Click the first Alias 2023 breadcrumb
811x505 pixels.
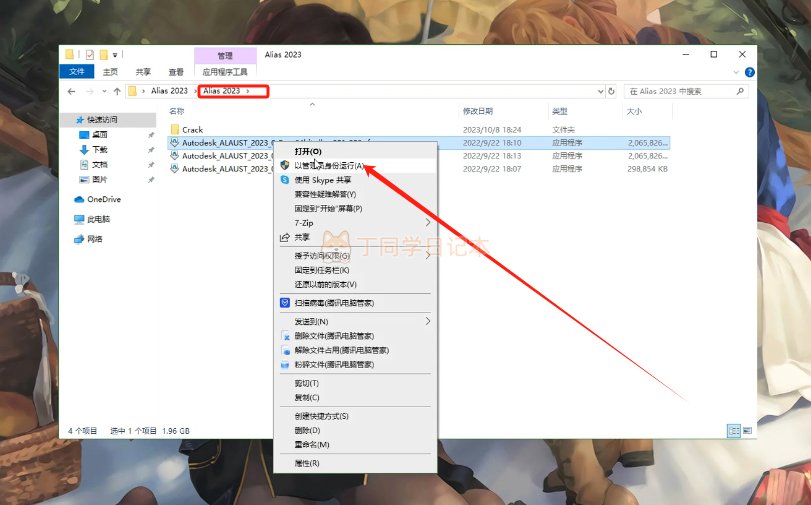click(169, 91)
